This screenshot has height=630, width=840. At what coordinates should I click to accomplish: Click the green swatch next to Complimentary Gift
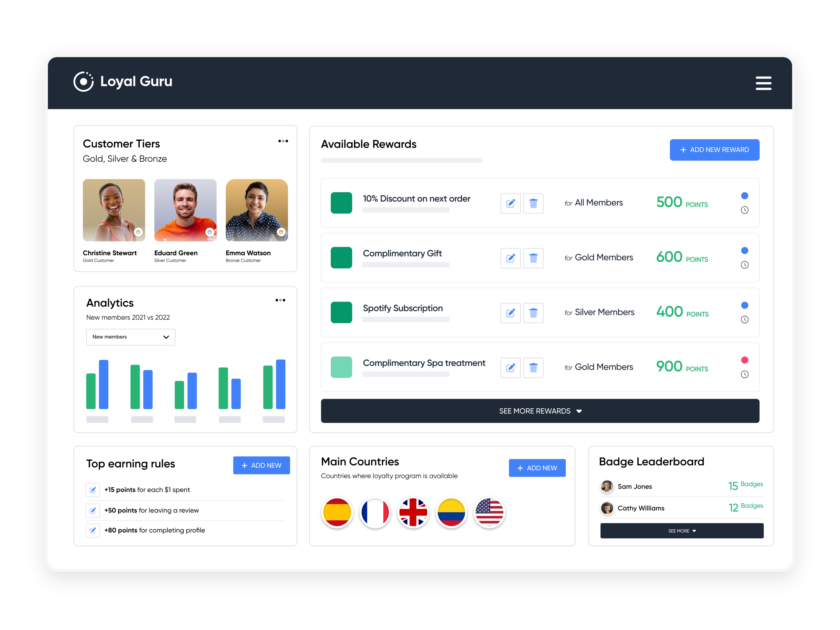[341, 257]
